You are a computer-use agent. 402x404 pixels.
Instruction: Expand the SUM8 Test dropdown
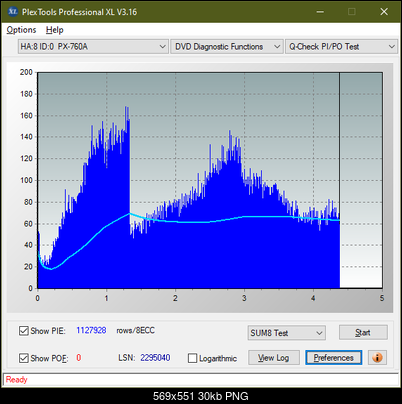coord(287,333)
